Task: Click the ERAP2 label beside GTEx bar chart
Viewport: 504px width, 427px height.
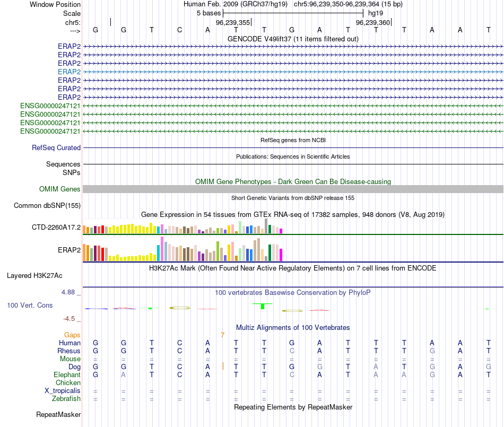Action: (69, 250)
